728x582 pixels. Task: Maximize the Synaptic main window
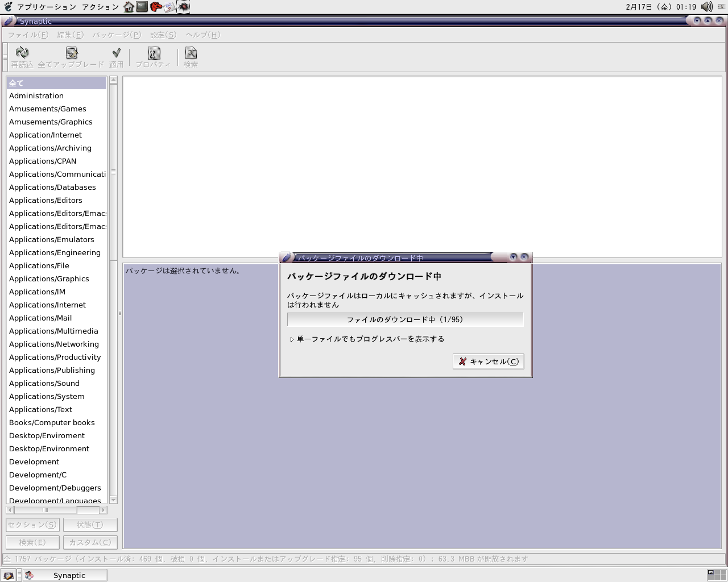pos(708,20)
